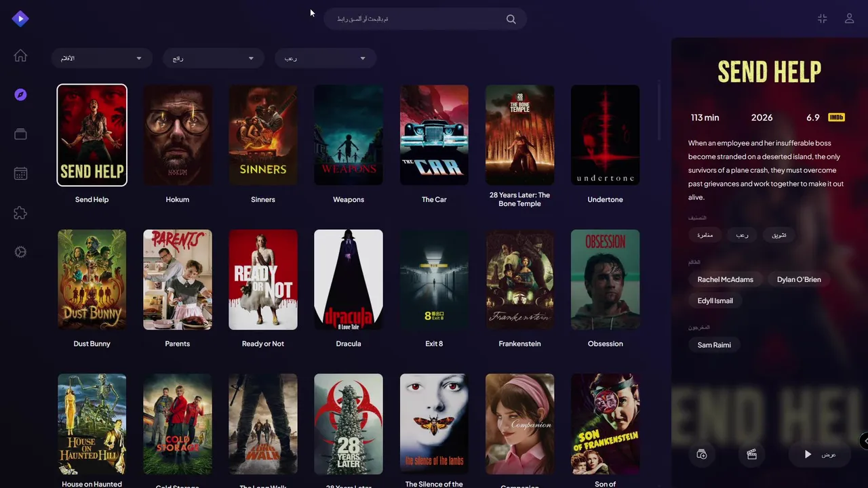This screenshot has width=868, height=488.
Task: Click the Rachel McAdams cast link
Action: pyautogui.click(x=725, y=279)
